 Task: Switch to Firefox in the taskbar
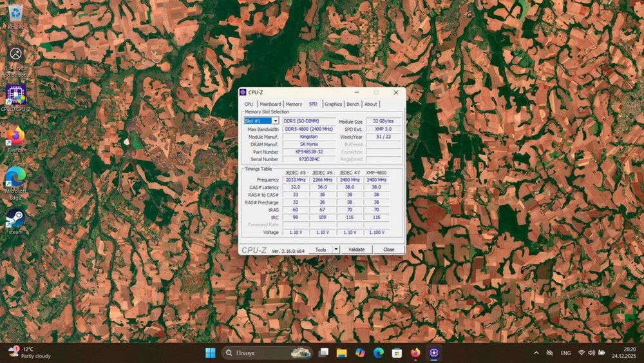click(x=415, y=353)
